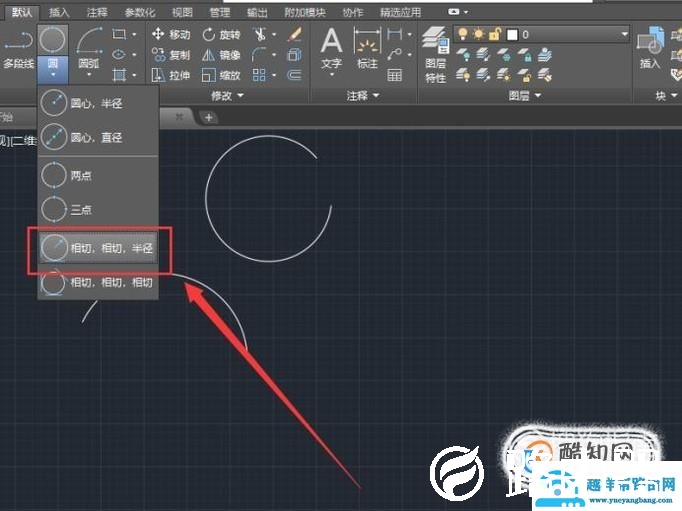Add new drawing tab with plus button
The width and height of the screenshot is (682, 511).
coord(209,117)
